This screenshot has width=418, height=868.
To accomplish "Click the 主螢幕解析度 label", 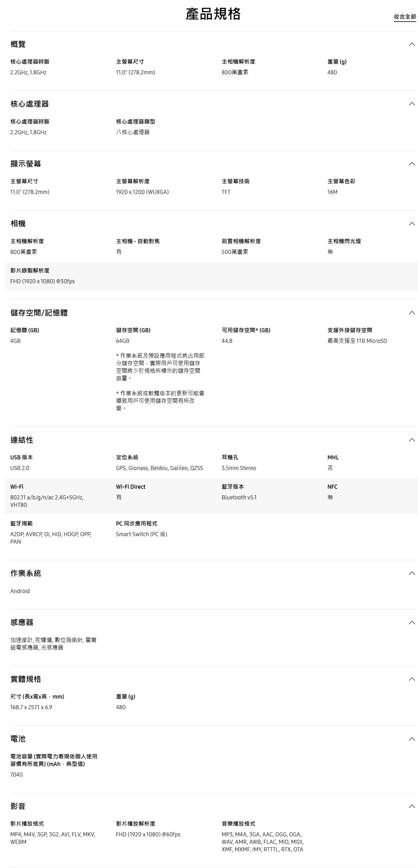I will click(132, 181).
